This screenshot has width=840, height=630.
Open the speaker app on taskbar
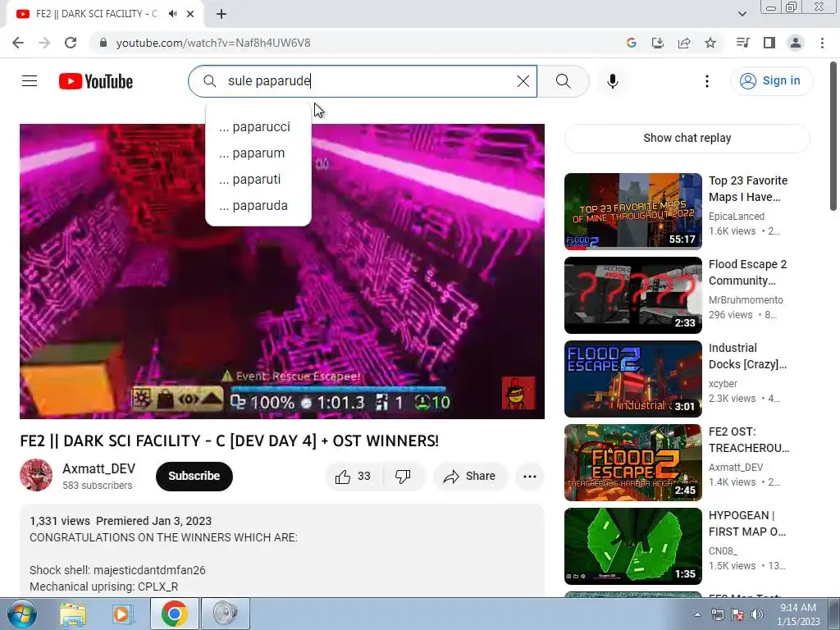click(x=225, y=614)
